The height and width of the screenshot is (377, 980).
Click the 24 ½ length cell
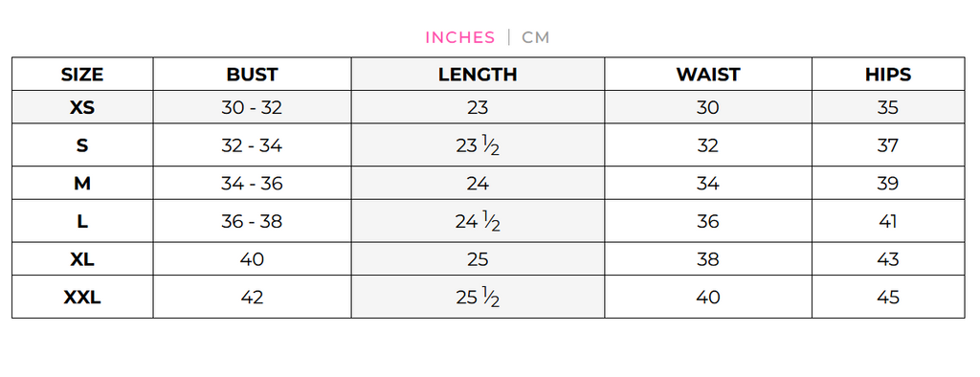coord(478,221)
